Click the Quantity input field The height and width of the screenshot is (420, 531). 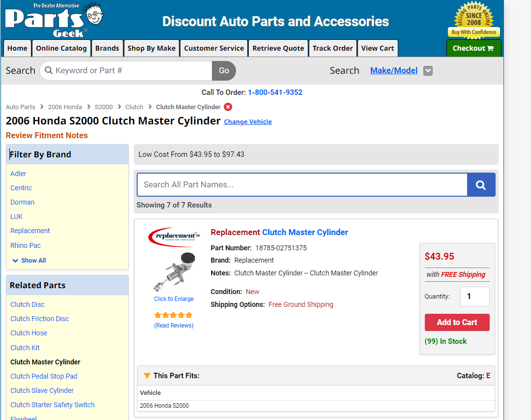click(474, 297)
